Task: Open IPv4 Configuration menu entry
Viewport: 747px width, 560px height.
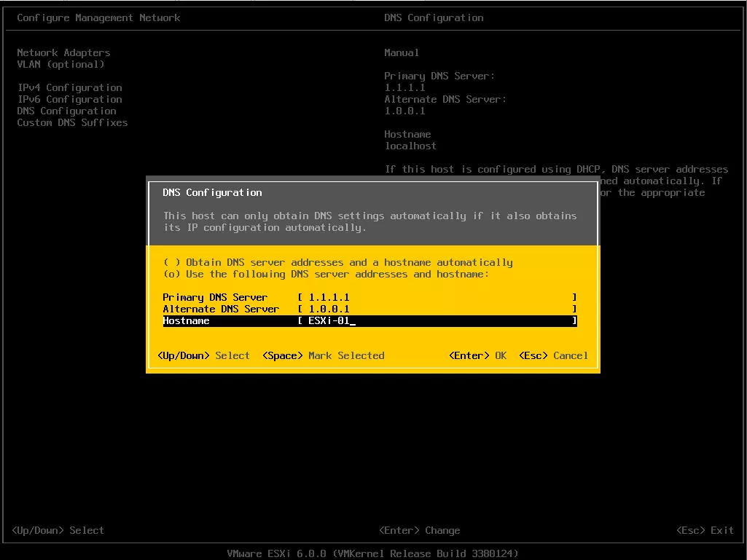Action: click(x=69, y=87)
